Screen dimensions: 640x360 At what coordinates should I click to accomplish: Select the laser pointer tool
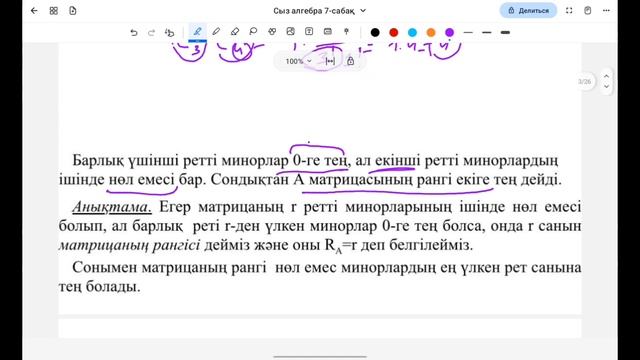click(347, 31)
